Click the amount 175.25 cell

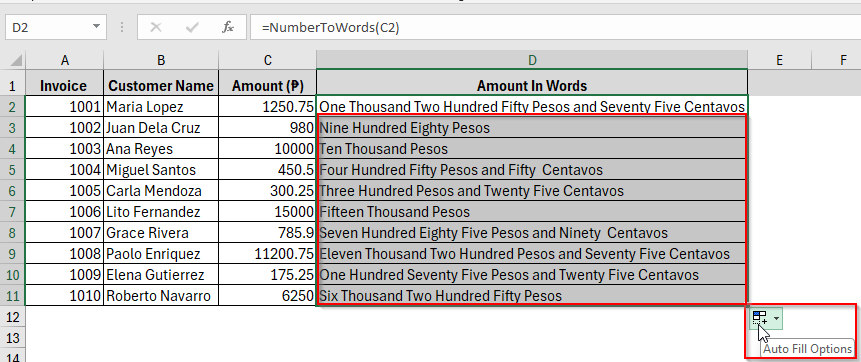pyautogui.click(x=267, y=275)
